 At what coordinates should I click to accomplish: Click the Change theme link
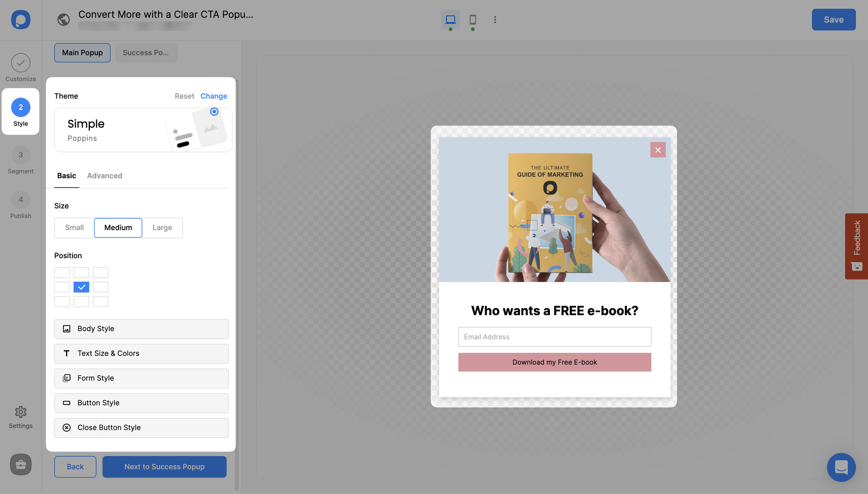pos(214,95)
